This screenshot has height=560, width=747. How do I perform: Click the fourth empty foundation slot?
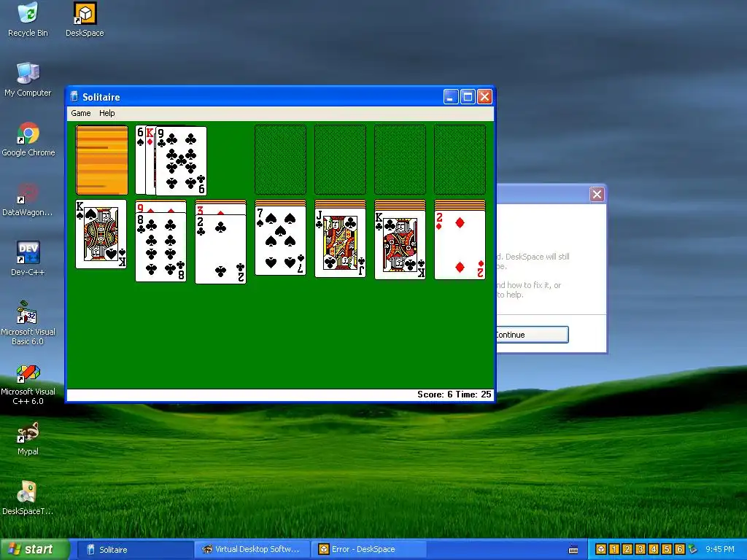click(460, 160)
